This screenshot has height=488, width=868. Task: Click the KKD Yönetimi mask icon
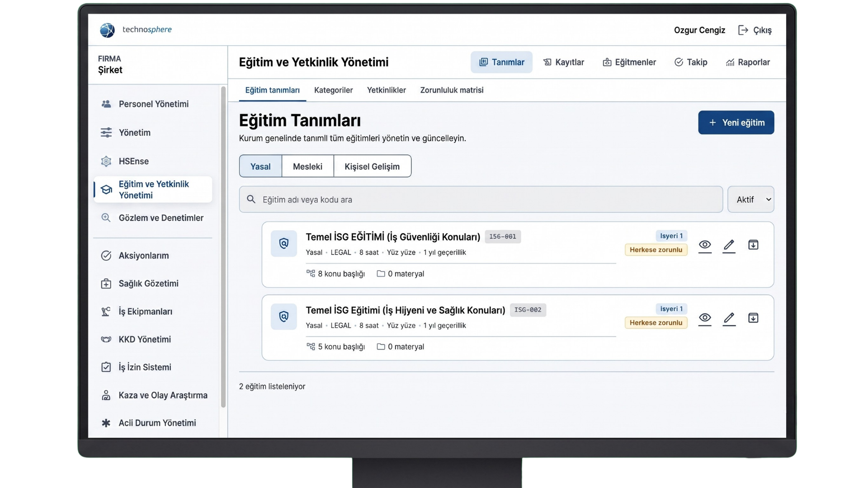pyautogui.click(x=106, y=339)
